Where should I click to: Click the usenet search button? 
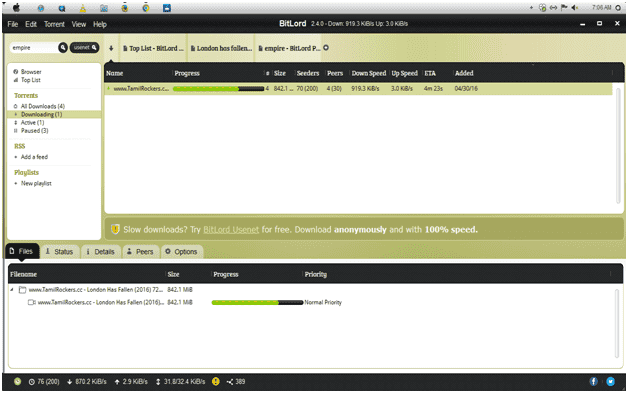coord(85,47)
